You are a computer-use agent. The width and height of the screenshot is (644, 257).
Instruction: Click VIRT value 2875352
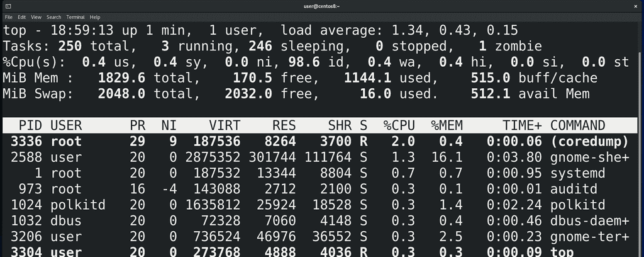point(213,157)
